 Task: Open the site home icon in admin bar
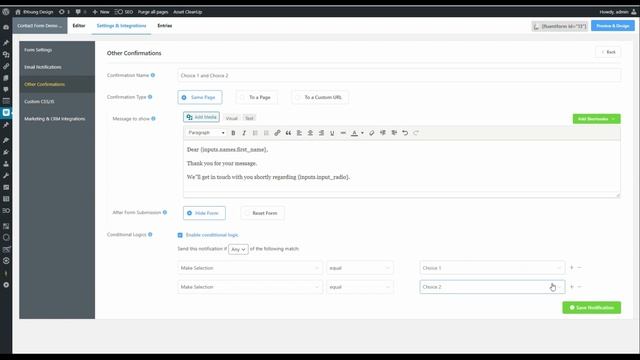click(18, 12)
